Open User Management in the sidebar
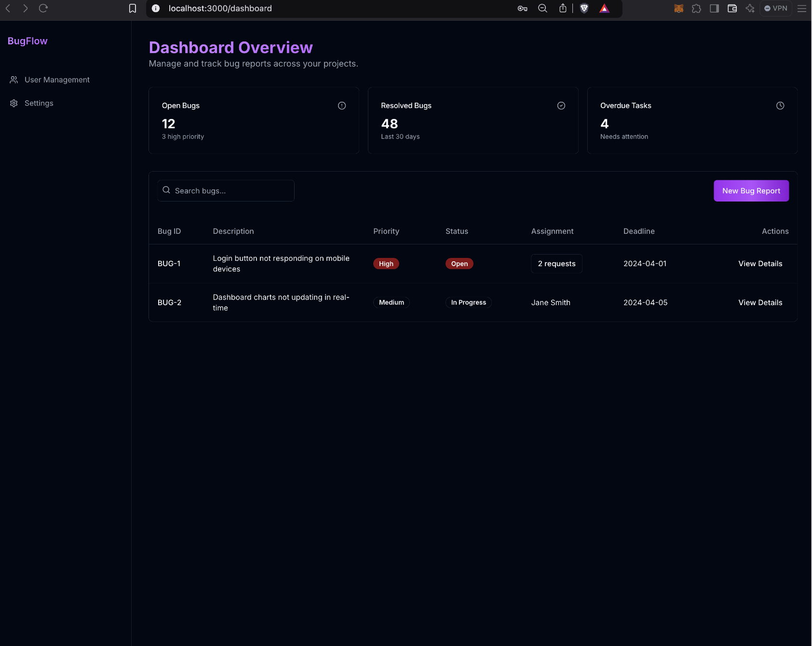The width and height of the screenshot is (812, 646). (x=57, y=80)
